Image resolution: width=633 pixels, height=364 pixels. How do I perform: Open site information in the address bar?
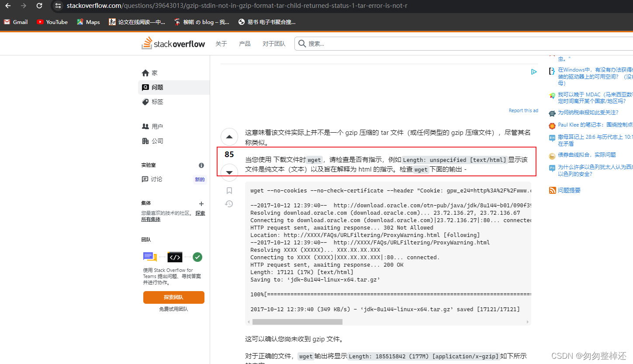(58, 6)
